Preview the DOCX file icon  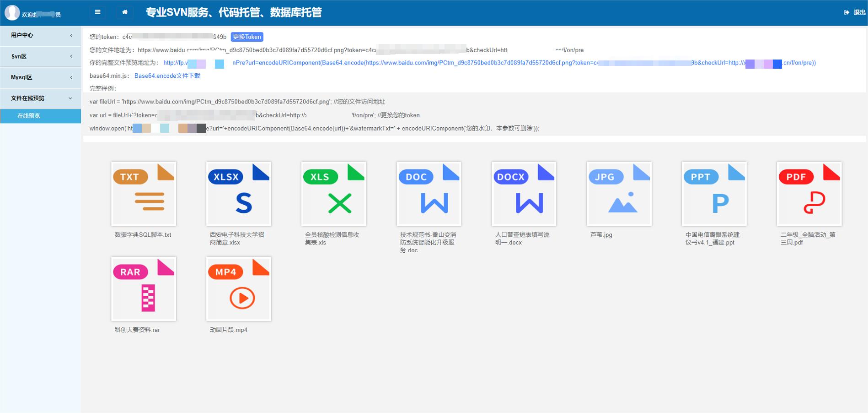click(x=524, y=194)
